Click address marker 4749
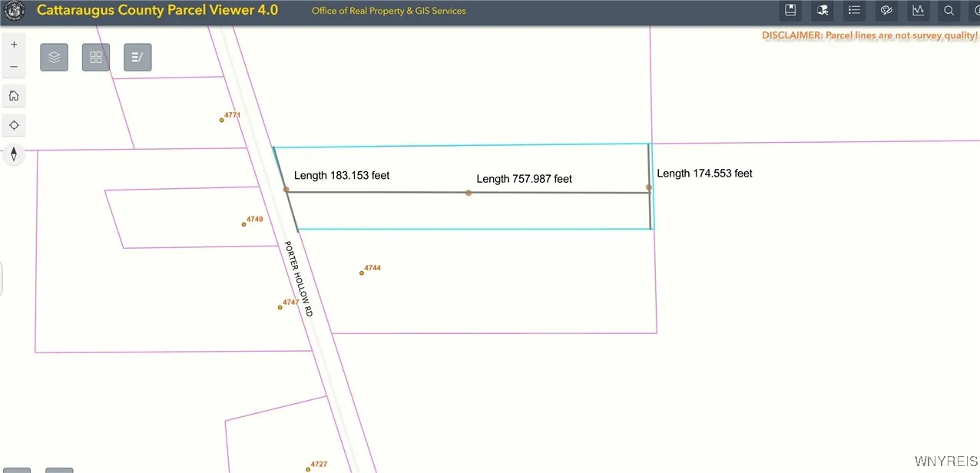 click(244, 224)
